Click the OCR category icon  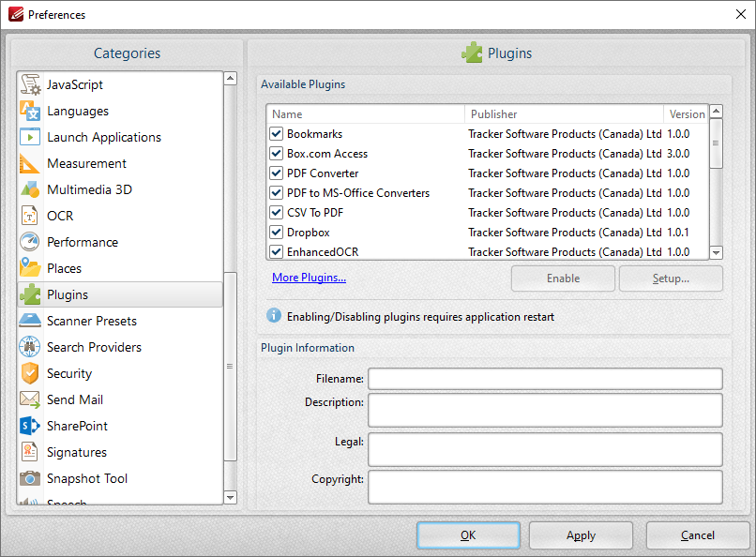tap(30, 216)
